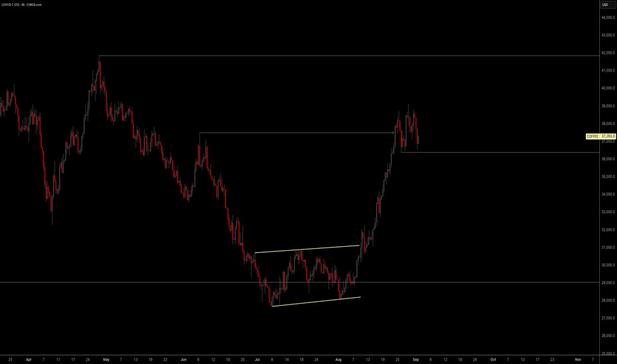Click the arrow tip of the June-high line
This screenshot has width=617, height=364.
(x=395, y=133)
